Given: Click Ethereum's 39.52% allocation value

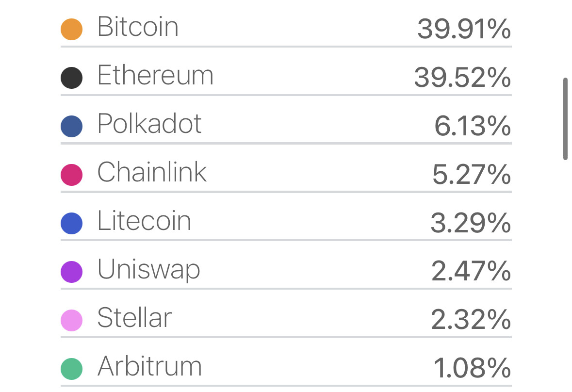Looking at the screenshot, I should coord(462,78).
